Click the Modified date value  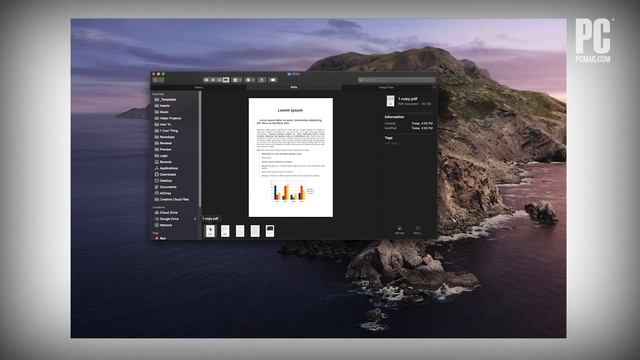point(422,128)
